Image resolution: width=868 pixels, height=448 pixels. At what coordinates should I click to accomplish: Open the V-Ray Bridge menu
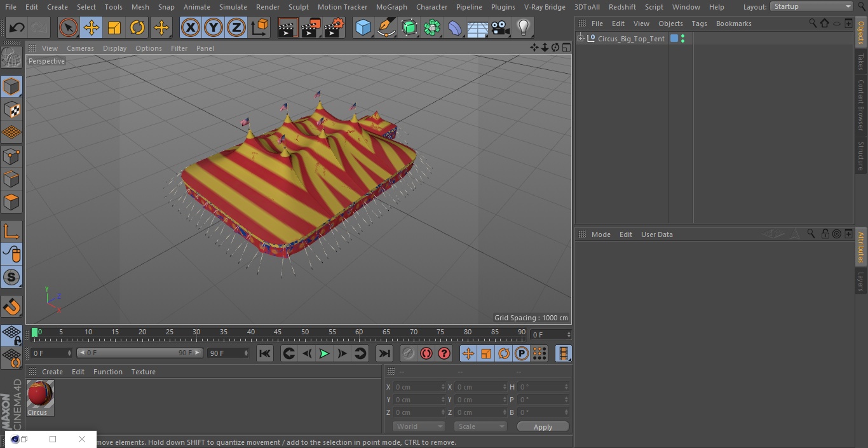(545, 7)
